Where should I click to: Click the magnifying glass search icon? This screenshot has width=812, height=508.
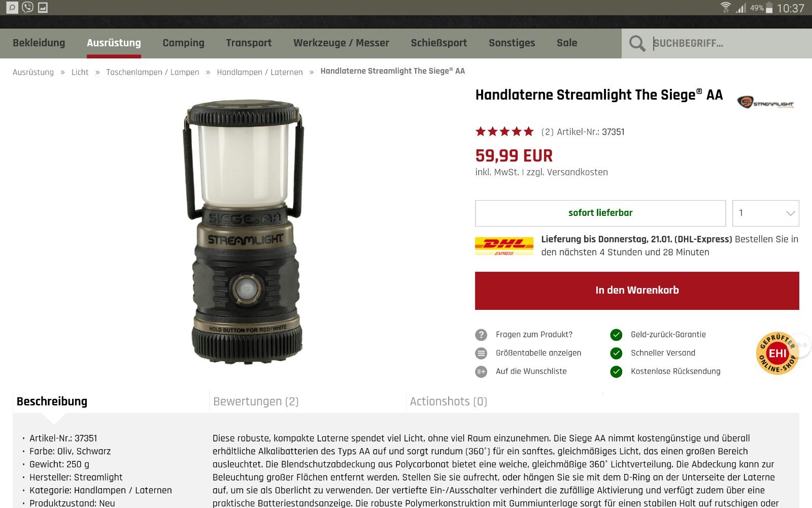[637, 43]
